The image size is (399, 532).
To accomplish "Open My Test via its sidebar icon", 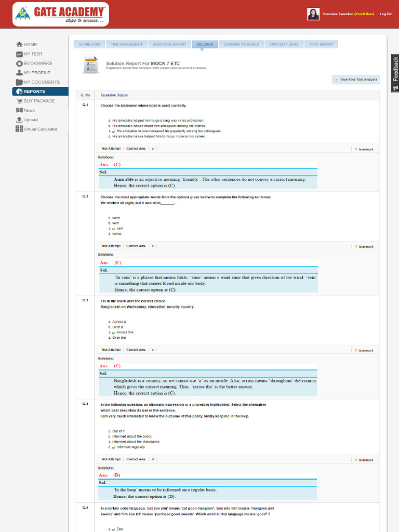I will pyautogui.click(x=19, y=54).
